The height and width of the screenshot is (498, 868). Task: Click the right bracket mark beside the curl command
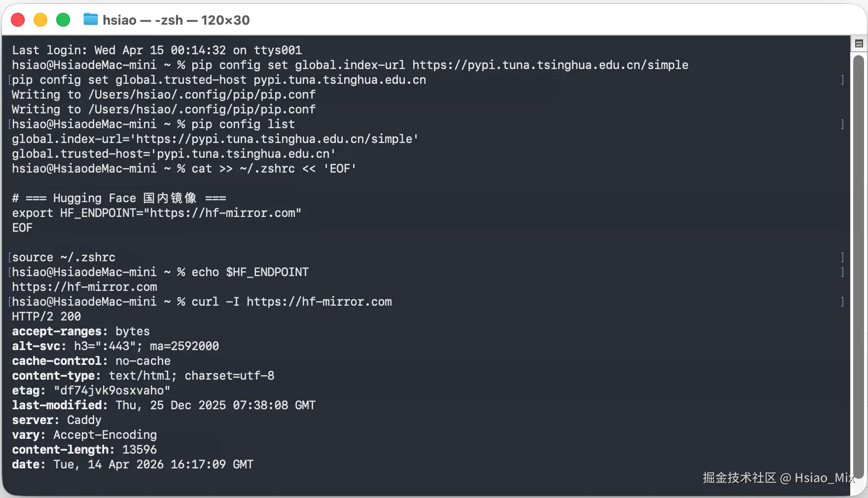pyautogui.click(x=842, y=302)
